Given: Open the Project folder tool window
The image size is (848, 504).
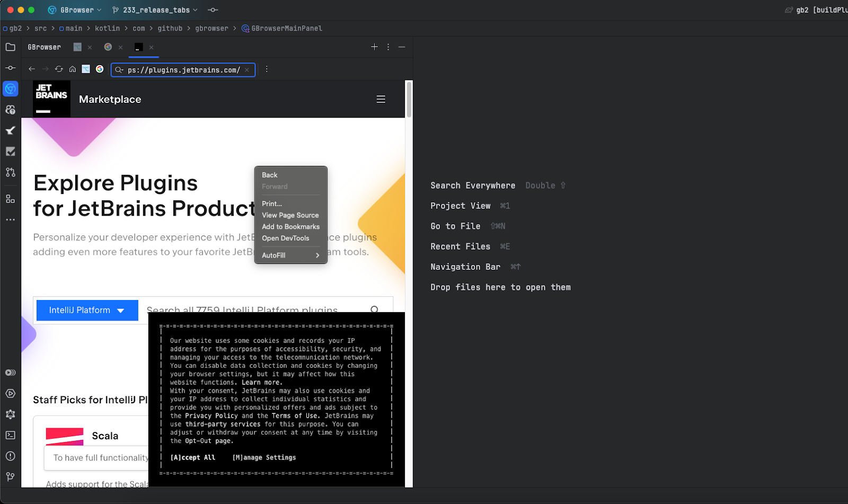Looking at the screenshot, I should click(x=10, y=47).
